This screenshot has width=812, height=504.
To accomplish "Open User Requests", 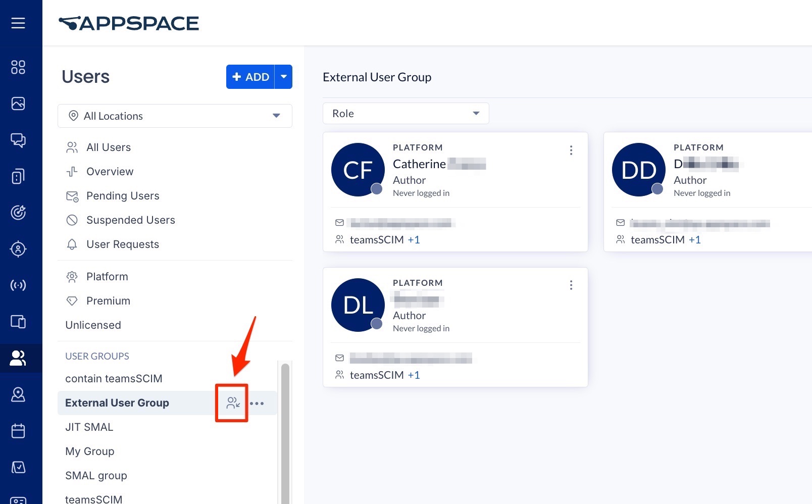I will (123, 244).
